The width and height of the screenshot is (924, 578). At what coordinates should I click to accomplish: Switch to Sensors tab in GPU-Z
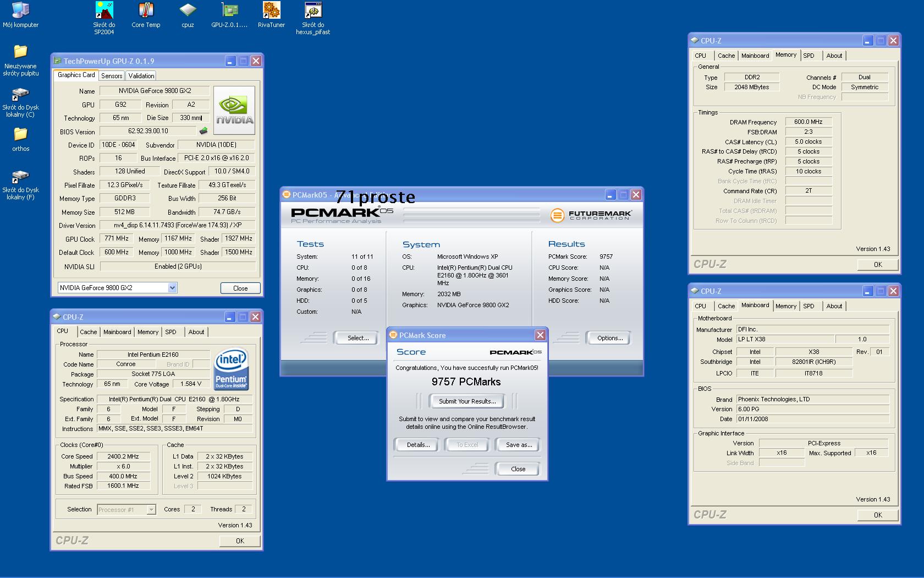tap(112, 76)
